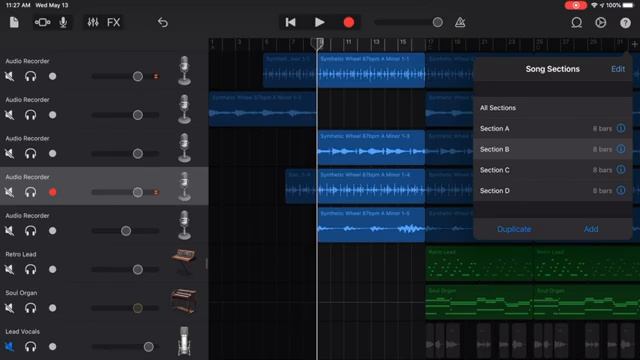640x360 pixels.
Task: Tap the clock in the status bar
Action: (x=18, y=5)
